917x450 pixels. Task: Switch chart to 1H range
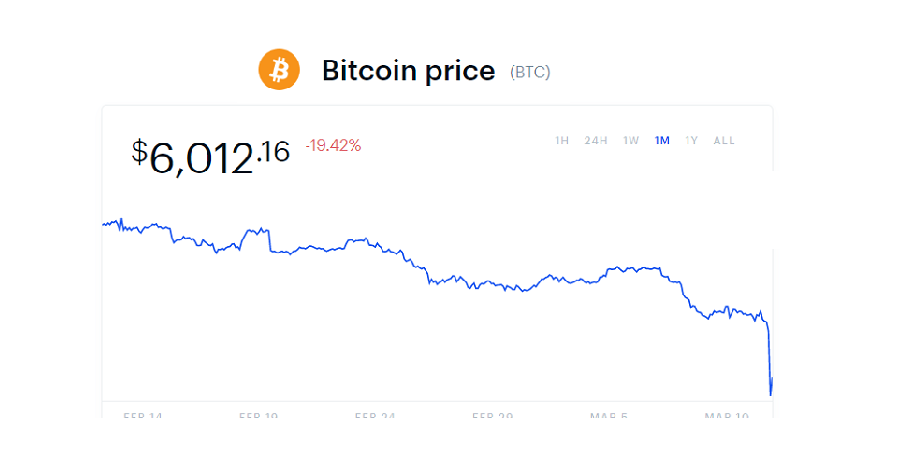(x=562, y=141)
